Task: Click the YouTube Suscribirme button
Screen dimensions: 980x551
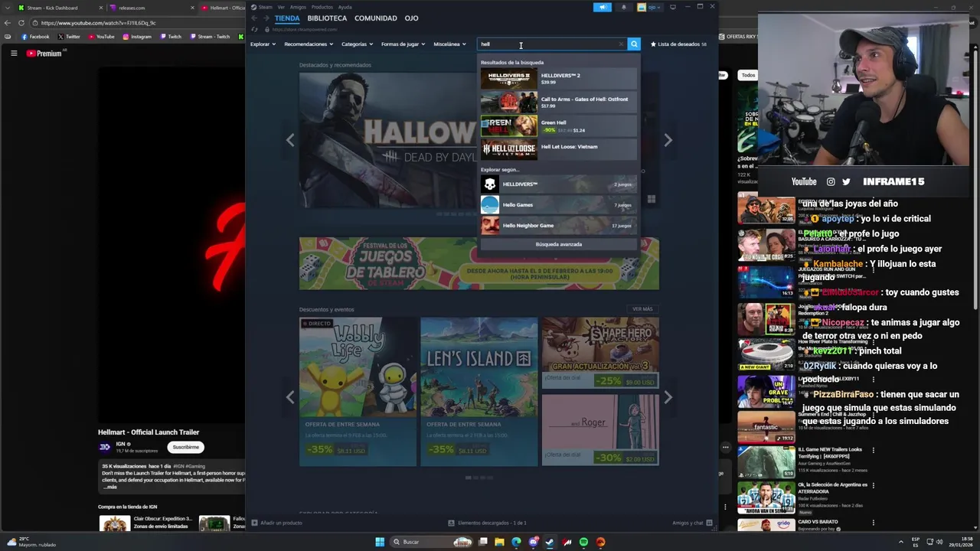Action: (185, 447)
